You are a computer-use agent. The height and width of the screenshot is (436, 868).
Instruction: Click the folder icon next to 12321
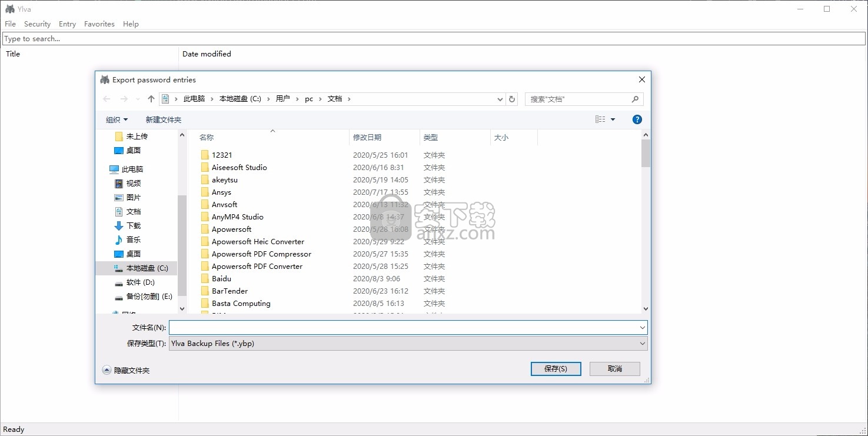coord(205,155)
